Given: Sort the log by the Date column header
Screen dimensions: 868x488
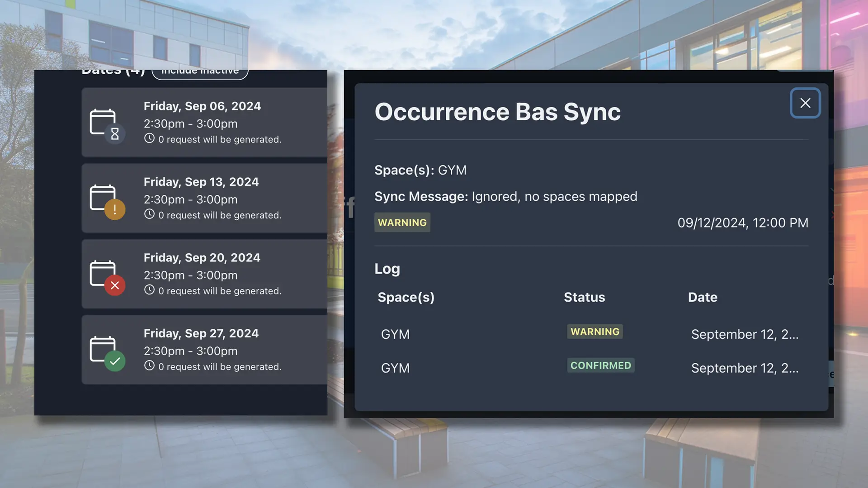Looking at the screenshot, I should (x=703, y=297).
